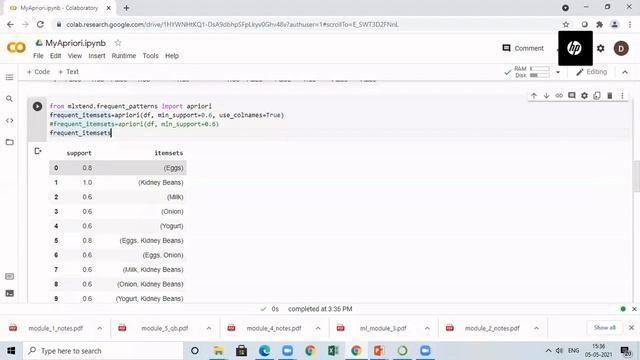Open the Files folder sidebar icon
The height and width of the screenshot is (360, 640).
pos(9,142)
